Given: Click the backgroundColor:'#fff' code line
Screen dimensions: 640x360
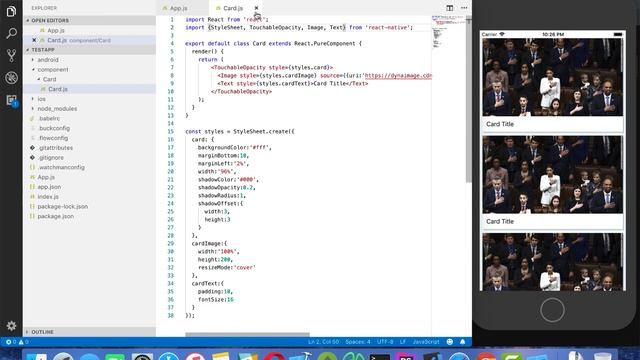Looking at the screenshot, I should 235,147.
